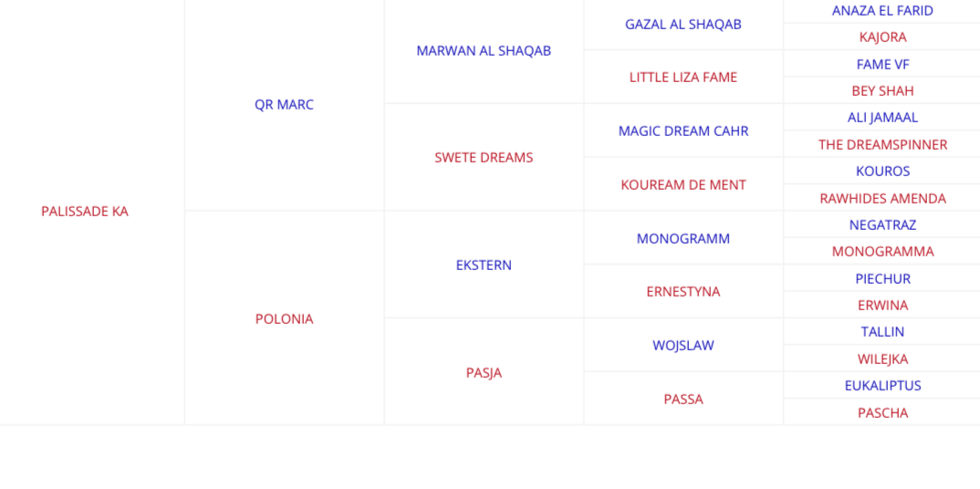
Task: Select GAZAL AL SHAQAB link
Action: click(683, 25)
